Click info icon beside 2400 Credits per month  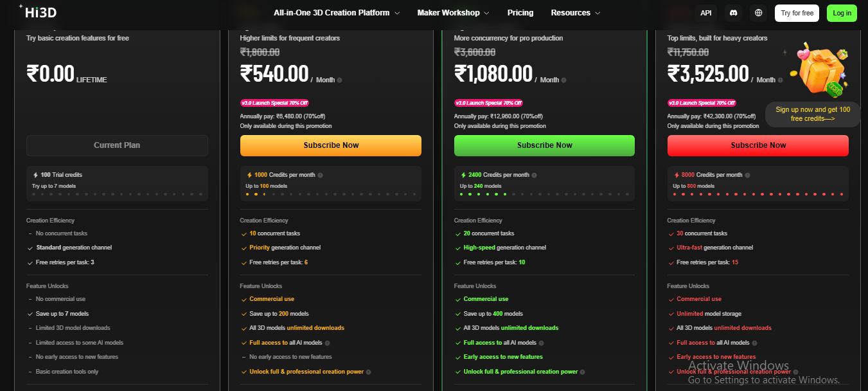pos(534,175)
